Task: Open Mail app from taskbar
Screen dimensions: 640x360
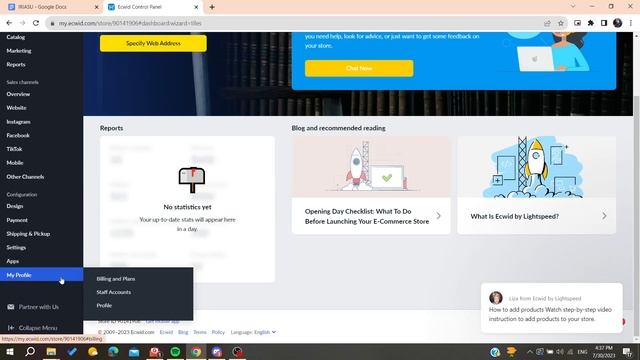Action: point(134,351)
